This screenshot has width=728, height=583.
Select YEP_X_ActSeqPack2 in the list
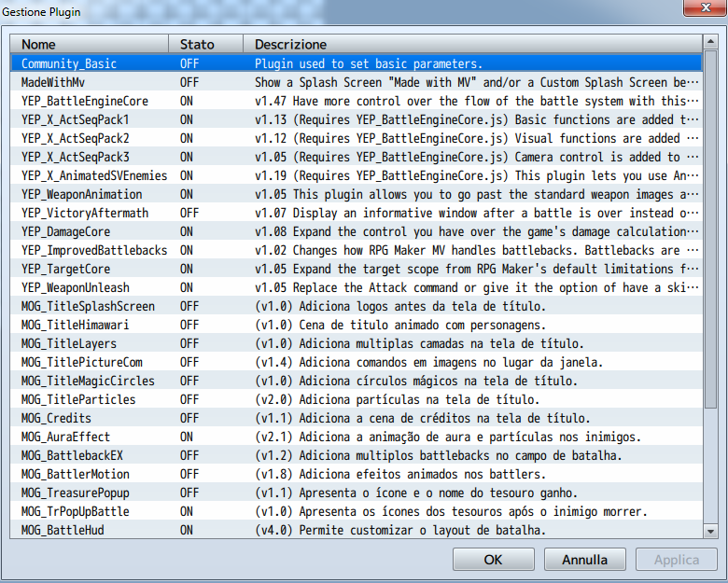pos(357,138)
